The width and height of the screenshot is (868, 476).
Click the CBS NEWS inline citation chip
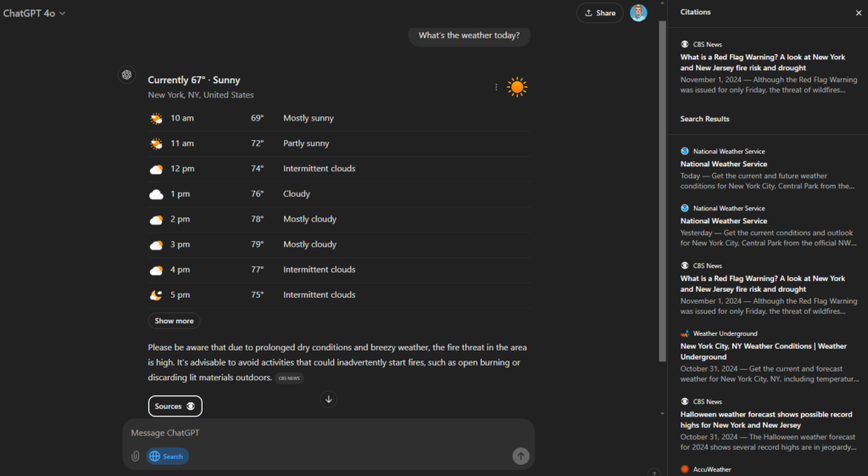tap(289, 378)
